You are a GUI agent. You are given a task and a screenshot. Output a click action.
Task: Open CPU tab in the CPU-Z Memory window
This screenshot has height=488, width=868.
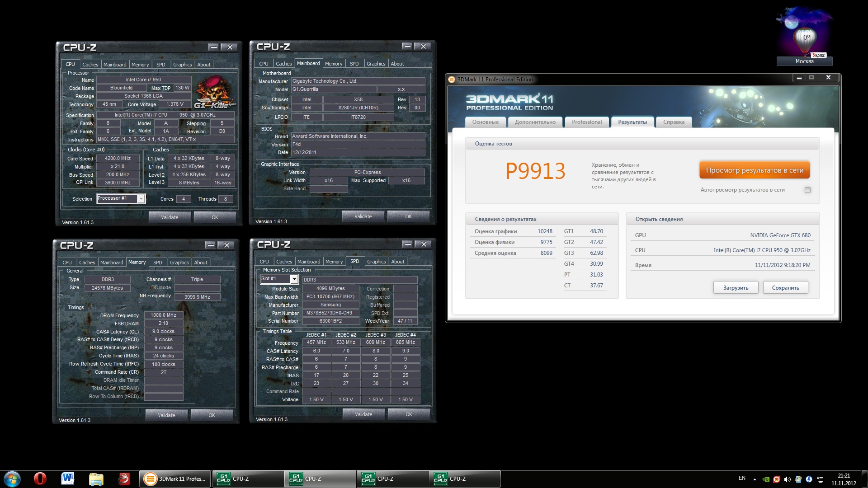point(67,263)
